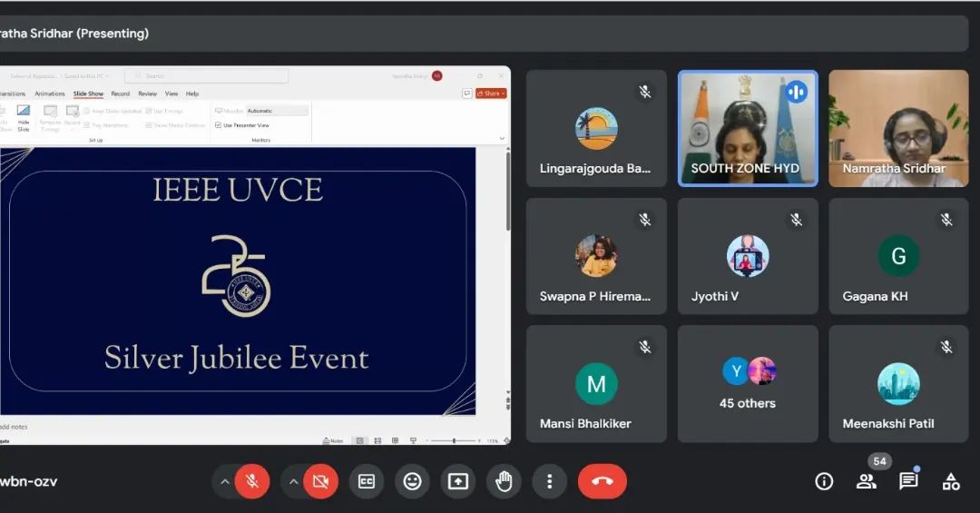Viewport: 980px width, 513px height.
Task: Select the SOUTH ZONE HYD video tile
Action: 748,128
